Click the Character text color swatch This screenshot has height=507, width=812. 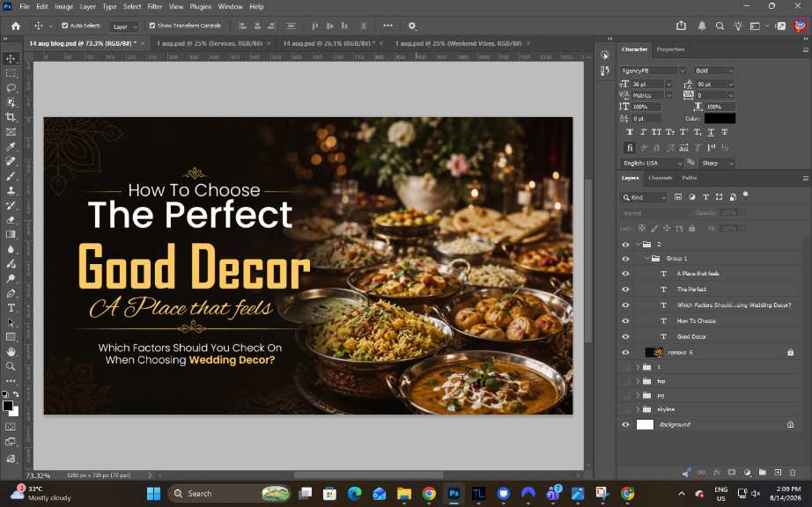(x=720, y=119)
